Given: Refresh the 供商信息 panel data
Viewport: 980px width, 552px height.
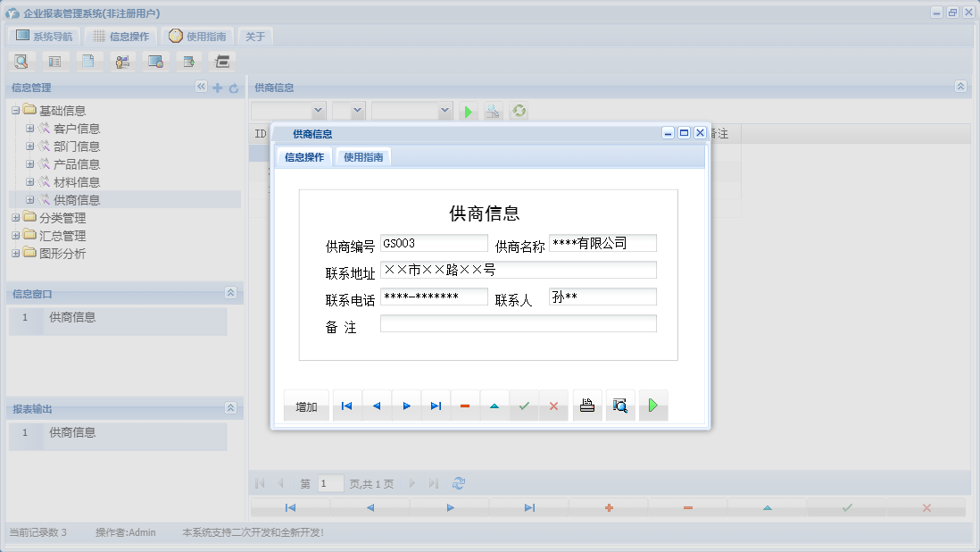Looking at the screenshot, I should tap(519, 112).
